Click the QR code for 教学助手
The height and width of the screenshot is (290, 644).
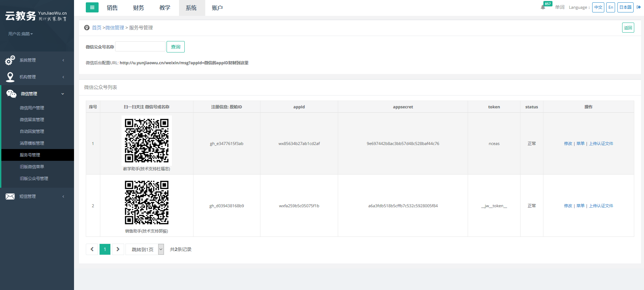147,140
